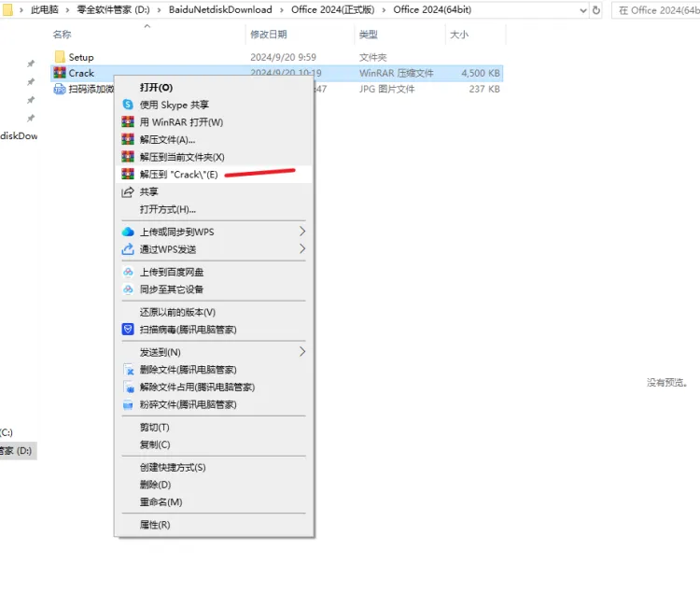The width and height of the screenshot is (700, 606).
Task: Expand the 发送到(N) submenu arrow
Action: [301, 352]
